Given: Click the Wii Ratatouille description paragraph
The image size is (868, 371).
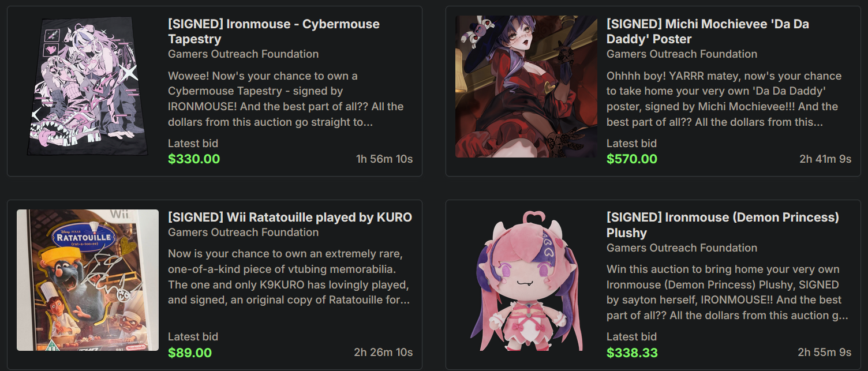Looking at the screenshot, I should coord(289,277).
